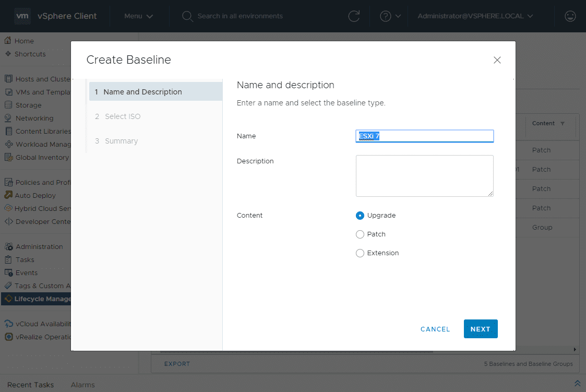Open Networking in the navigation sidebar
Viewport: 586px width, 392px height.
pyautogui.click(x=34, y=118)
